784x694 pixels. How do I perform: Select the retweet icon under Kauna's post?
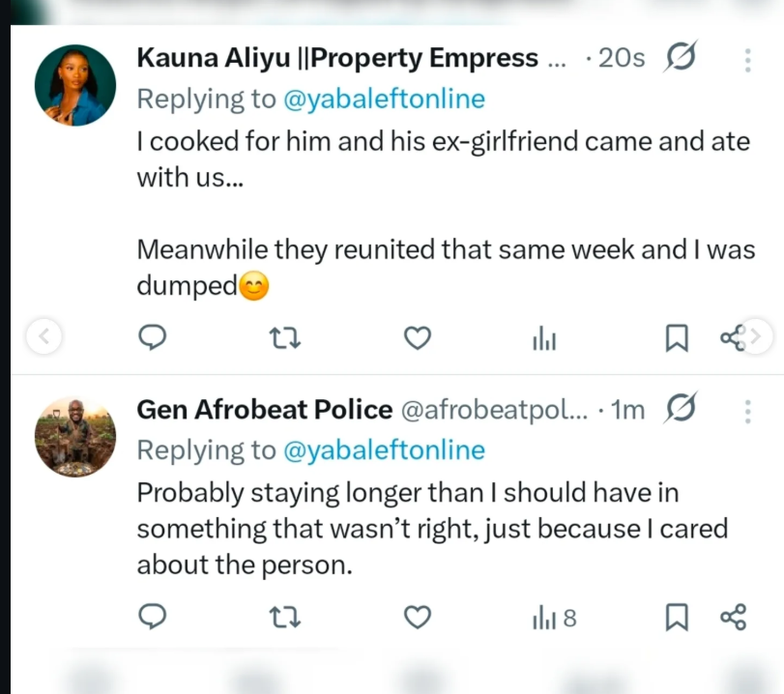tap(284, 337)
